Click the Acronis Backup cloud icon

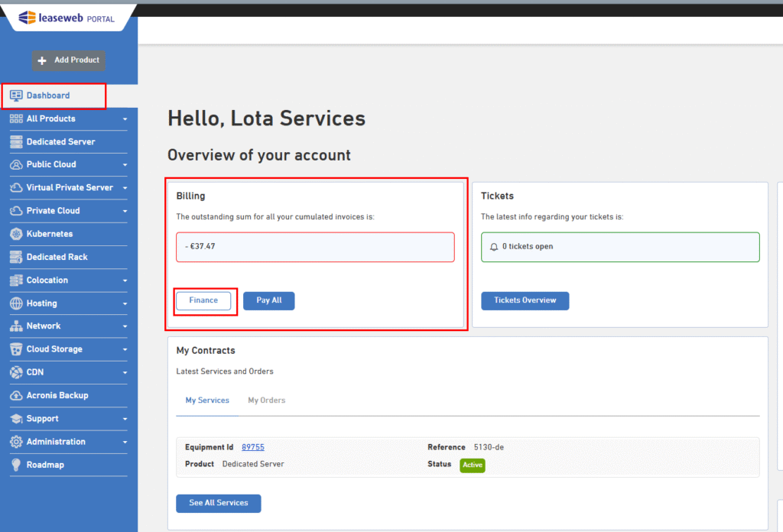[16, 395]
